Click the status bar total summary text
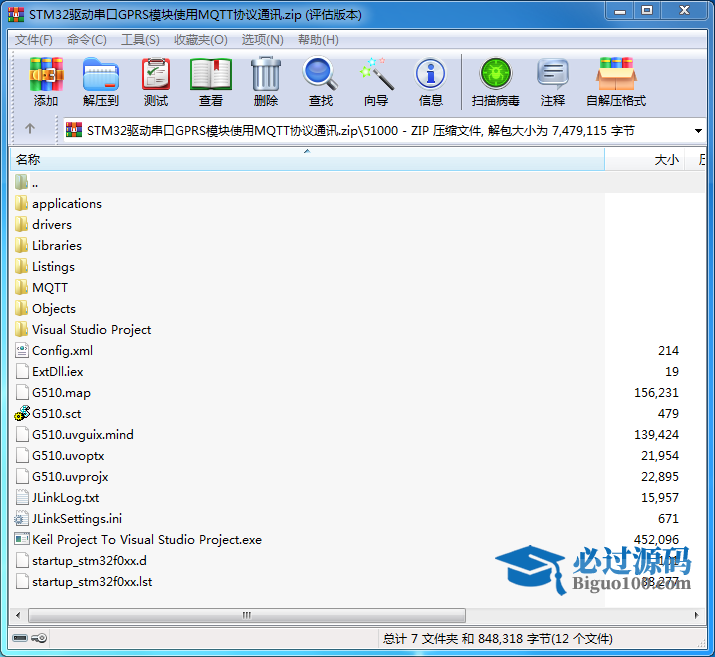The width and height of the screenshot is (715, 657). [497, 638]
